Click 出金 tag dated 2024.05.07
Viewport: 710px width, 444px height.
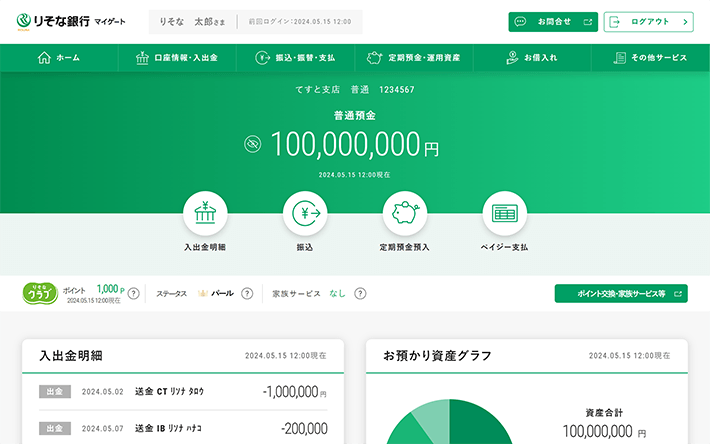[55, 428]
